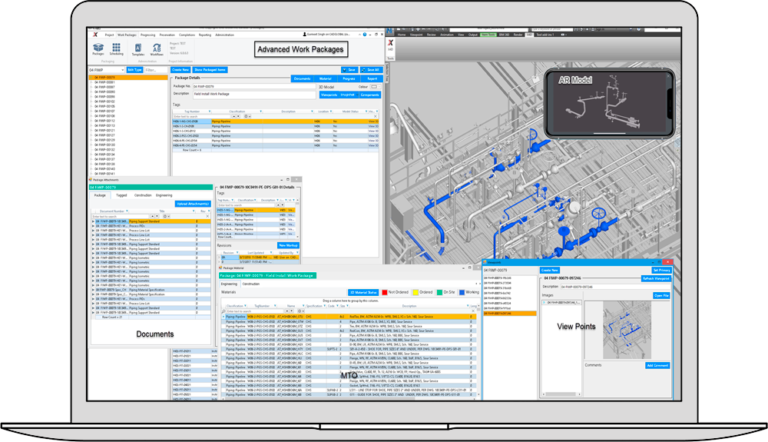Open the package type combo box
The width and height of the screenshot is (768, 442).
click(x=106, y=70)
